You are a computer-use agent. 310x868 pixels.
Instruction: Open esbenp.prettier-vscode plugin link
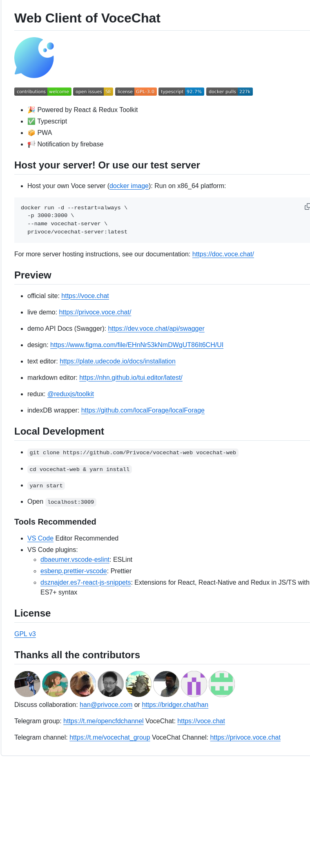click(x=74, y=571)
